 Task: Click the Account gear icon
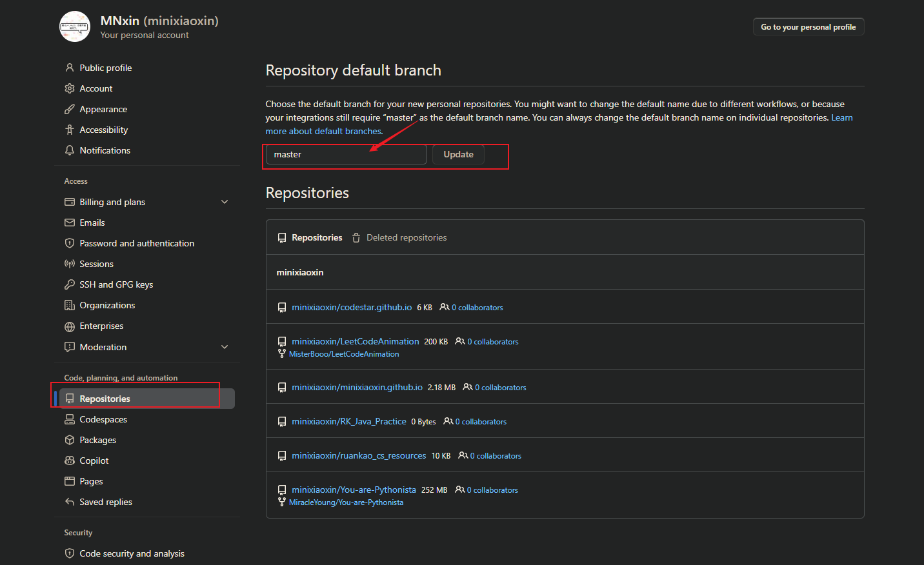[70, 88]
